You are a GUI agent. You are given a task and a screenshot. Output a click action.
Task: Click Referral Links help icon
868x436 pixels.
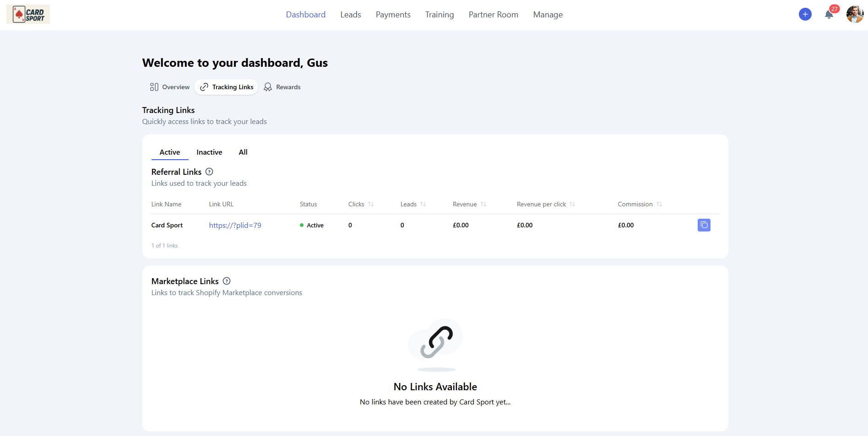[x=209, y=172]
